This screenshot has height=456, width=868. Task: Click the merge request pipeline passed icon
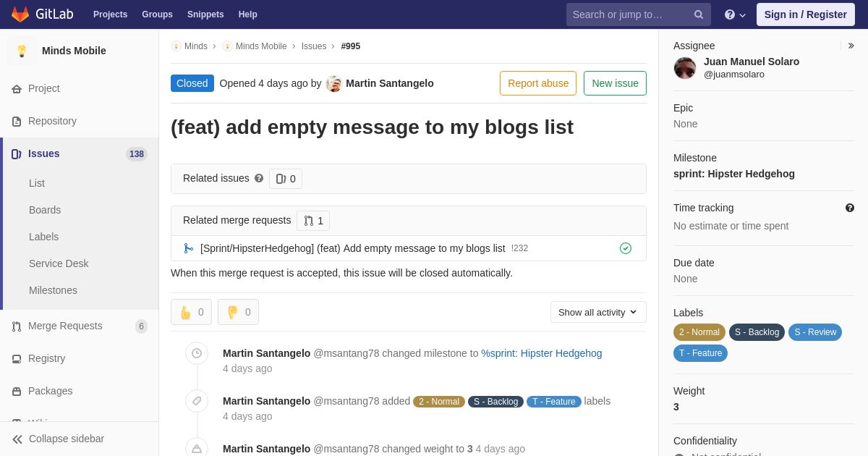pos(626,248)
